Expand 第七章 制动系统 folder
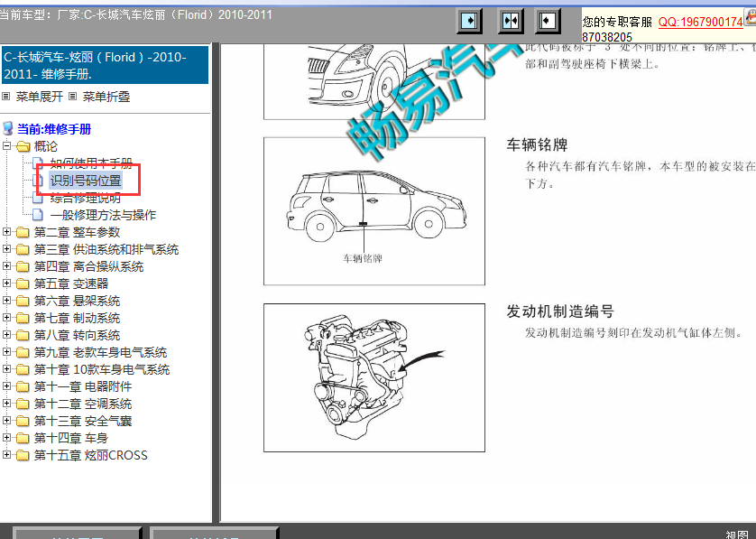 pos(6,318)
